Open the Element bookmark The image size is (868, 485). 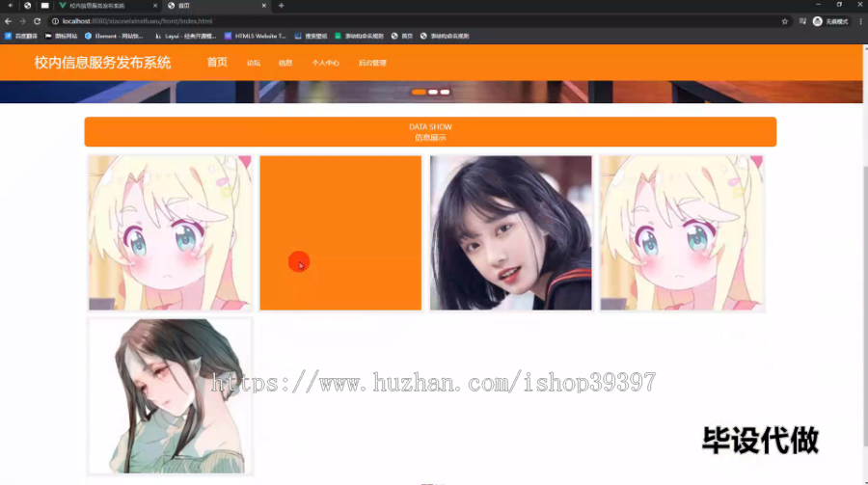pos(114,36)
